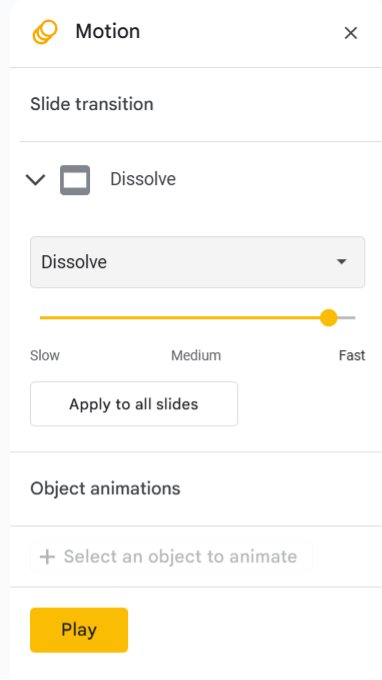Click the dropdown caret arrow in Dissolve box
Image resolution: width=382 pixels, height=680 pixels.
[342, 262]
